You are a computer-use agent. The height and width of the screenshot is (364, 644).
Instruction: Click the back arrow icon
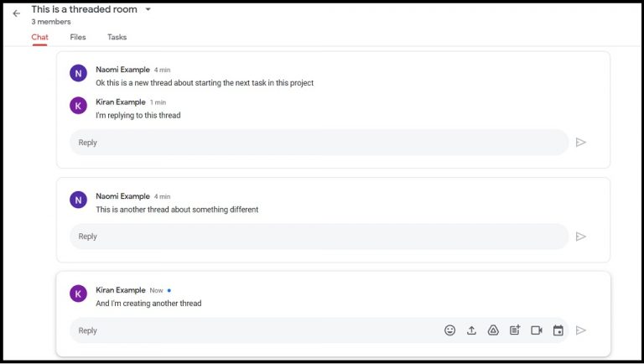tap(16, 13)
